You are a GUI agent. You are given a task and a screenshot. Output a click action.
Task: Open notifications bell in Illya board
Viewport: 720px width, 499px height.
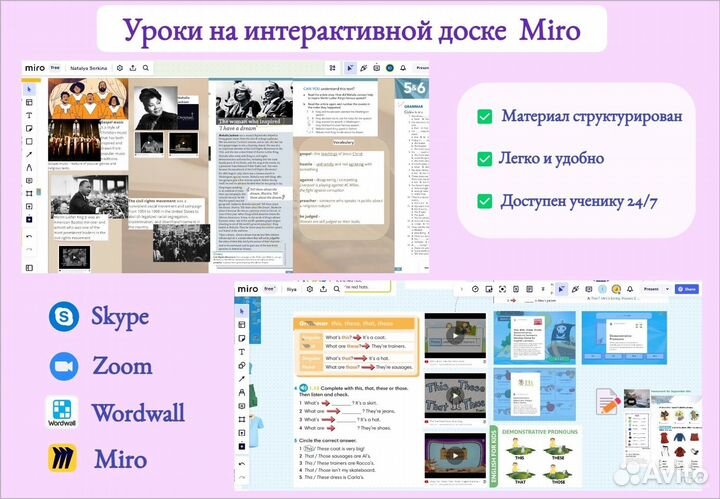630,289
